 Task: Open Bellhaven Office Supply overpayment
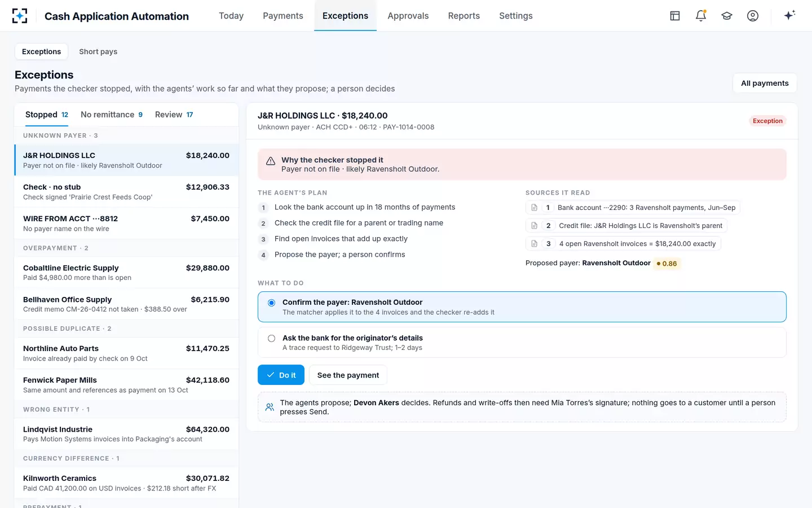point(126,304)
